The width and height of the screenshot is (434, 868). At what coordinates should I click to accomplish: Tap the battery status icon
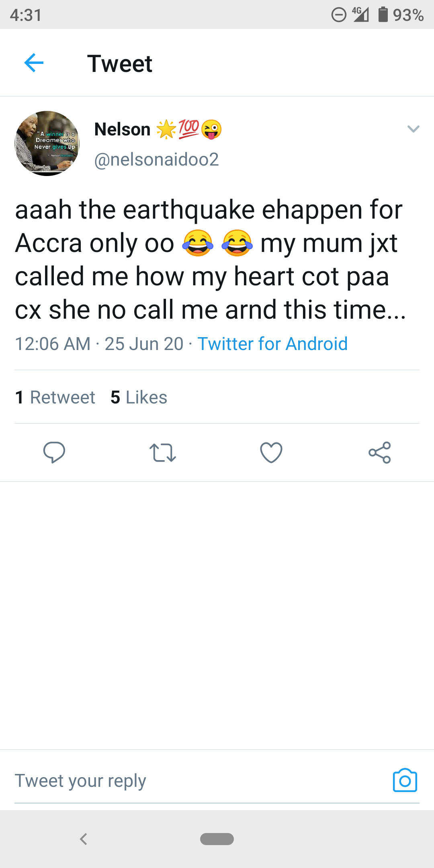point(383,15)
